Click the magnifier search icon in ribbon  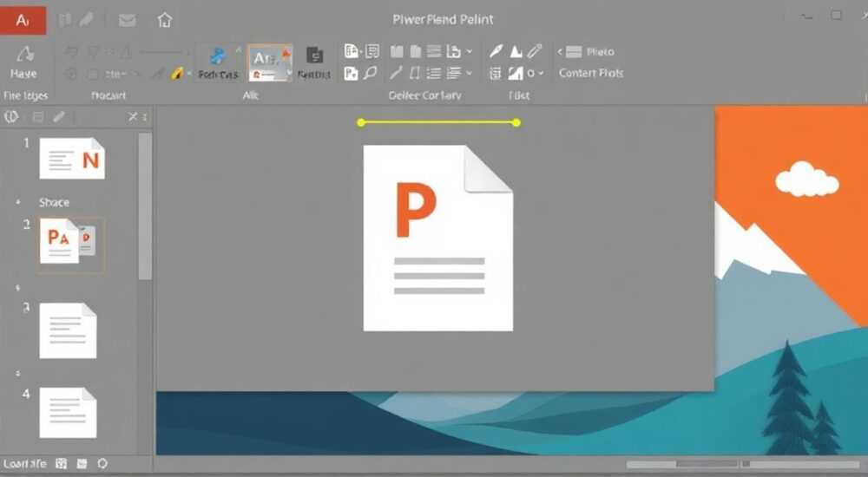click(370, 73)
